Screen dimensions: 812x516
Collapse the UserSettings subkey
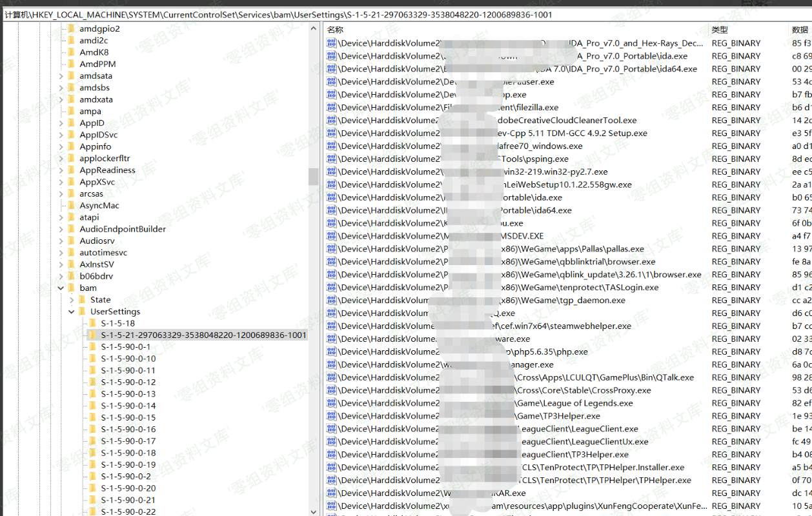[72, 312]
